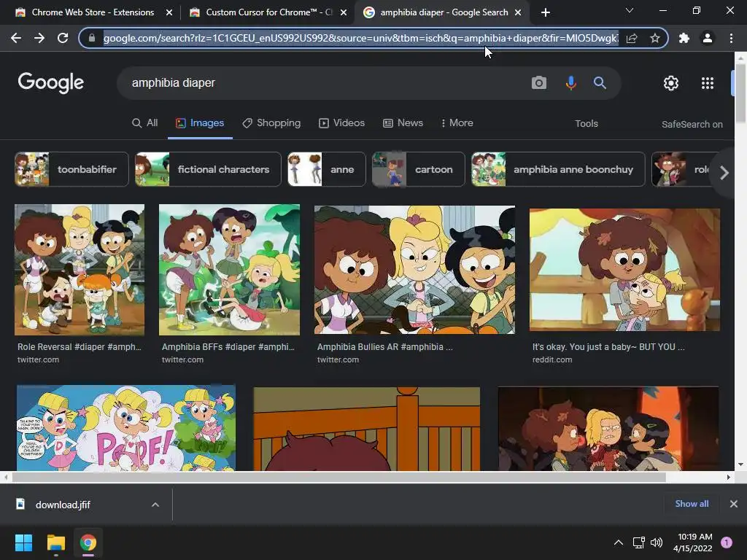Viewport: 747px width, 560px height.
Task: Filter by amphibia anne boonchuy chip
Action: point(558,169)
